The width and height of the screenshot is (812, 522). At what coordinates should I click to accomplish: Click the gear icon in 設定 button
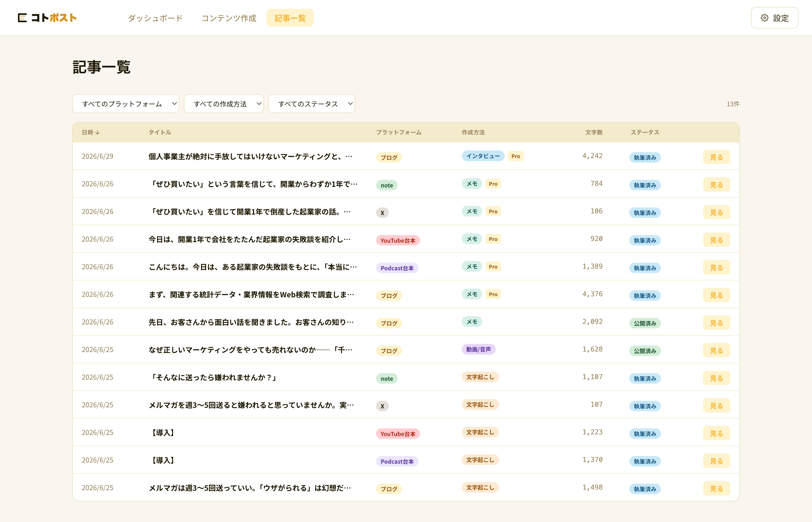point(764,18)
